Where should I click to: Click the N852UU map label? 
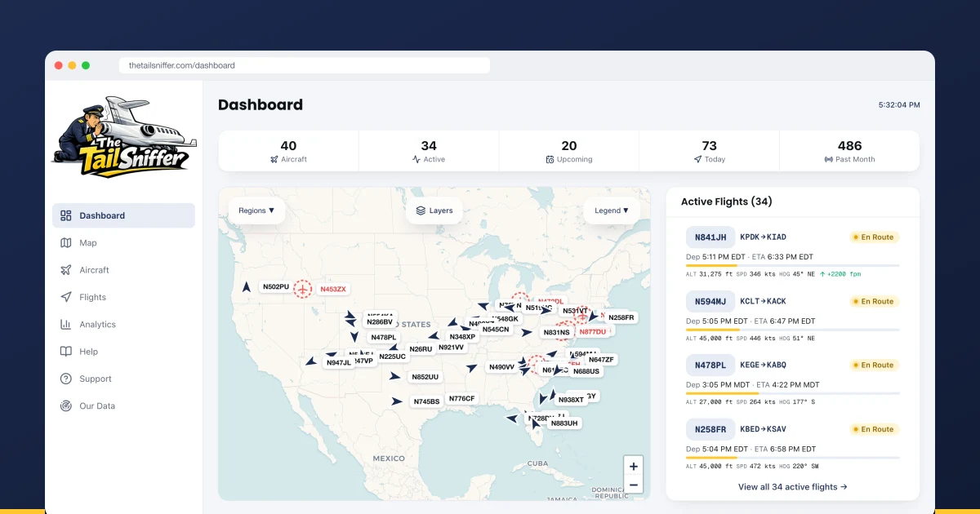coord(425,377)
